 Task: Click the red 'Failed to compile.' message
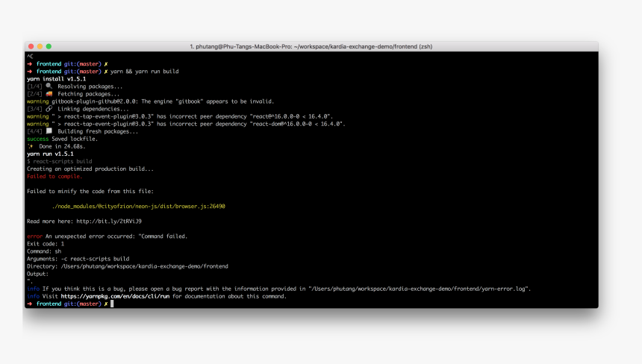pyautogui.click(x=54, y=176)
